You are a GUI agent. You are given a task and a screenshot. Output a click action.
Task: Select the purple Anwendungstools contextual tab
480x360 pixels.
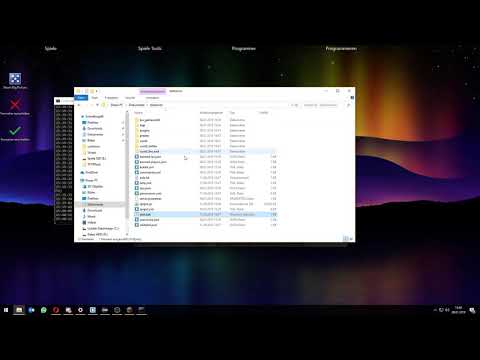click(x=152, y=91)
